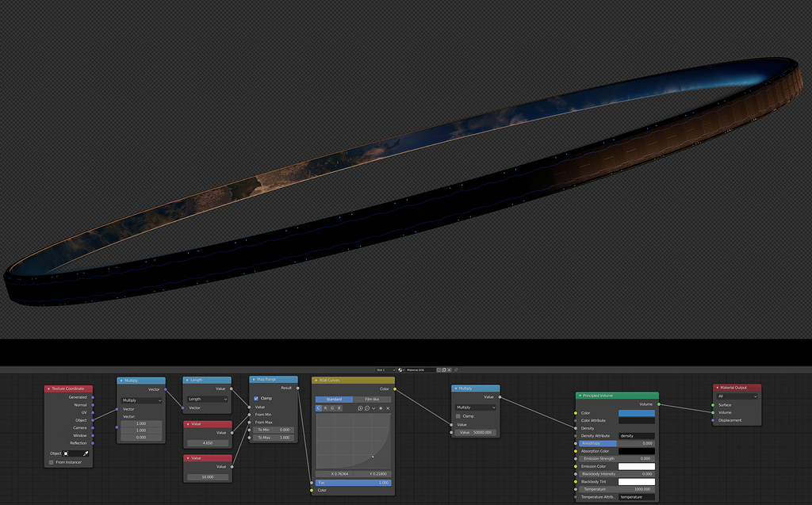Click the X icon to delete selected curve point

[388, 408]
